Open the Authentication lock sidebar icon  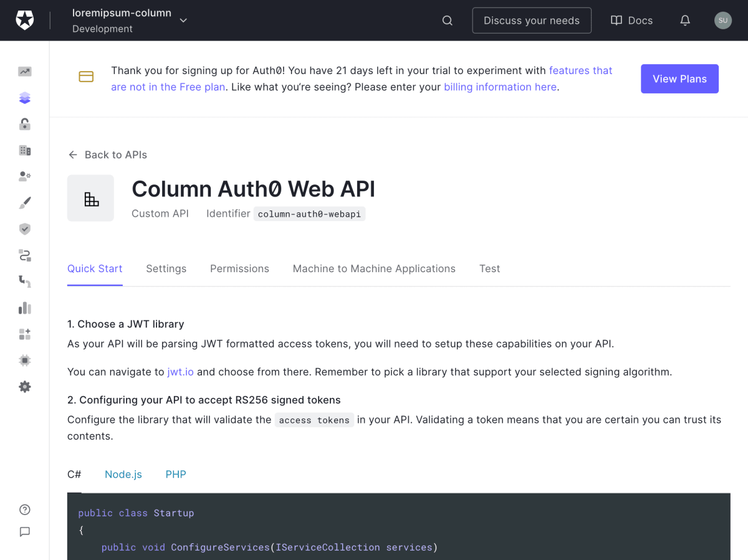point(25,124)
